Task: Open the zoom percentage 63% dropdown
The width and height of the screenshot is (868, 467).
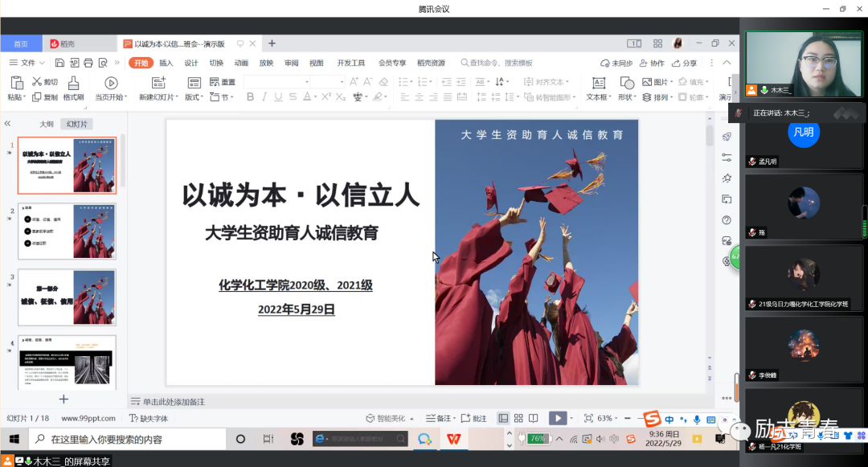Action: coord(608,418)
